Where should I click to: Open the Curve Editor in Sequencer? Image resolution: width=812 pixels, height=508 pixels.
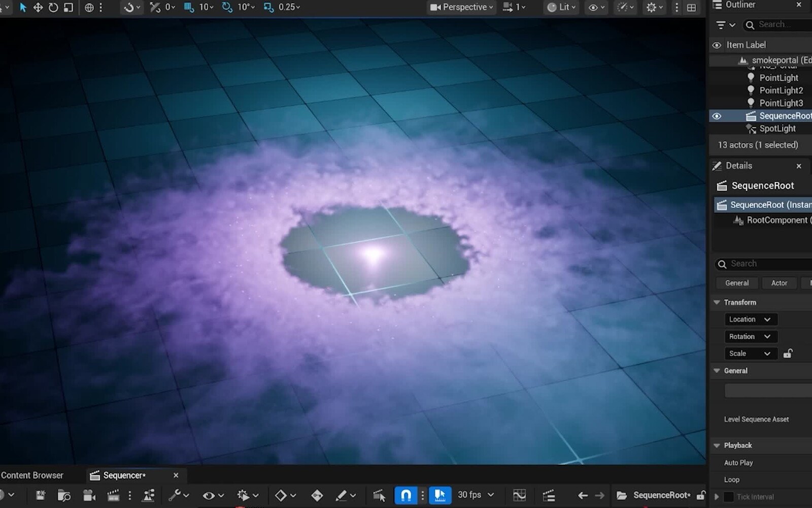pos(520,495)
